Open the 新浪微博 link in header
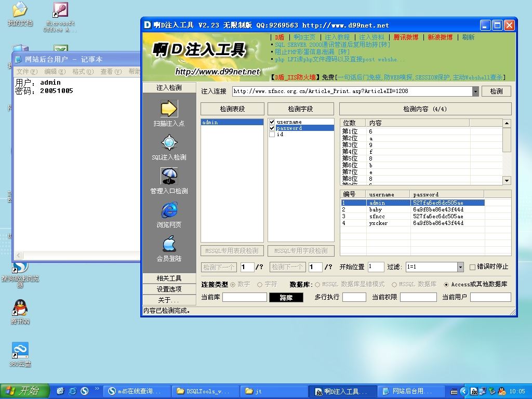 440,37
